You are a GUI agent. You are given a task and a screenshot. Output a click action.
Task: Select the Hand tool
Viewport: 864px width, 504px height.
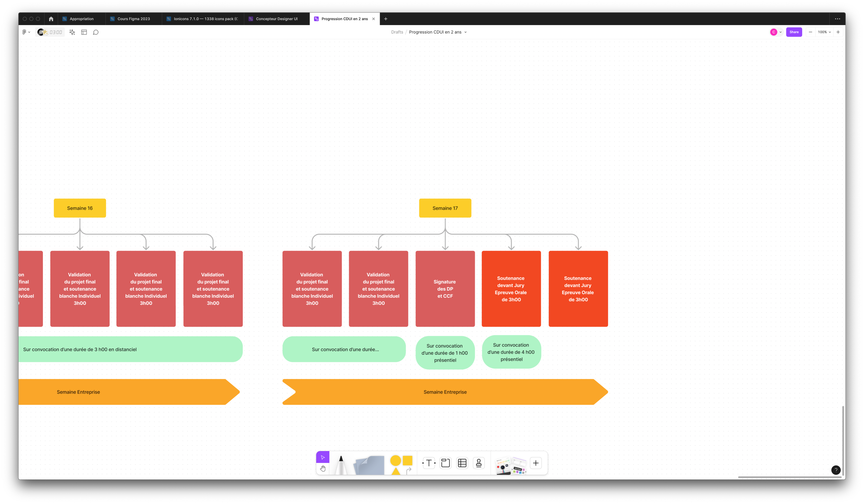tap(323, 468)
